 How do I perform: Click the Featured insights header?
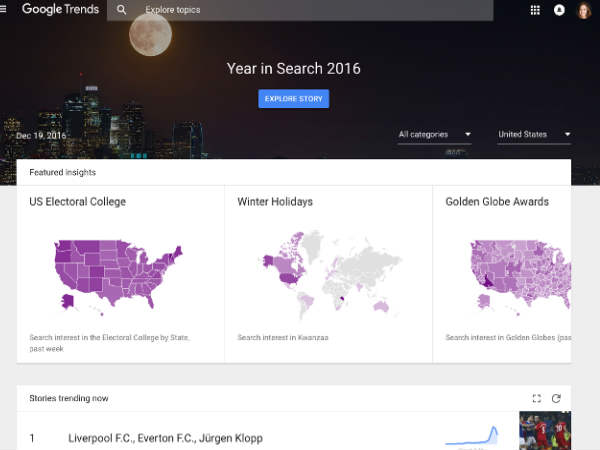pyautogui.click(x=62, y=173)
